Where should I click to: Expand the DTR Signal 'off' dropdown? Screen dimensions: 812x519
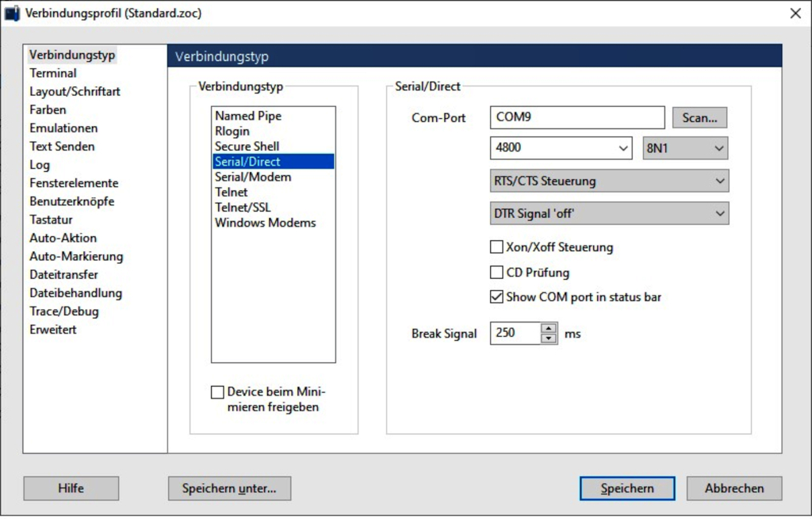coord(609,213)
